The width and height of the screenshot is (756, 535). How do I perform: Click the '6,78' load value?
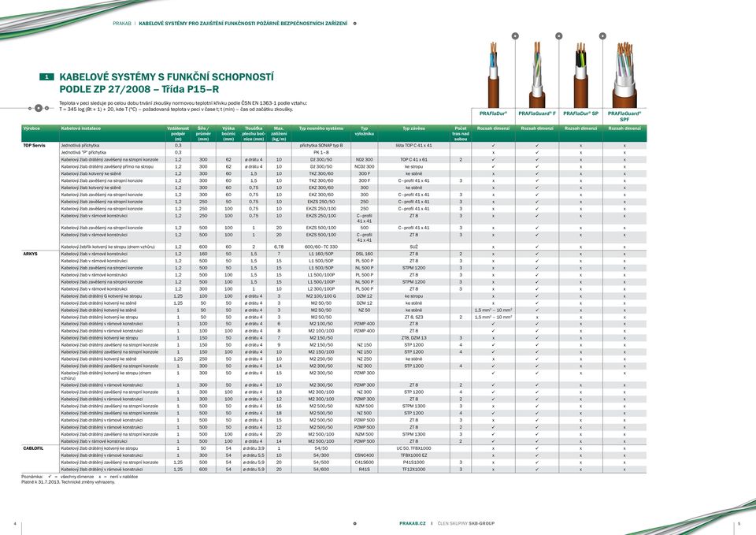[279, 247]
